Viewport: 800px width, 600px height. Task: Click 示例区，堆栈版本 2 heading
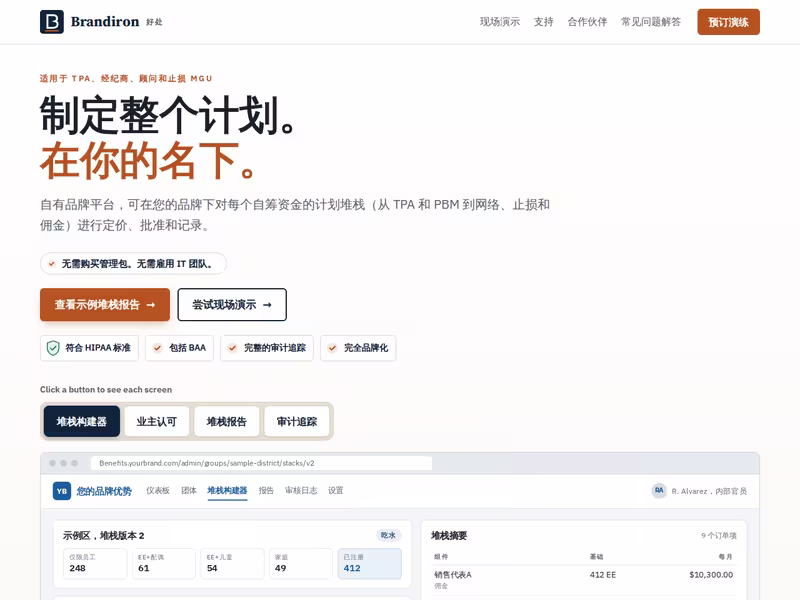tap(104, 536)
